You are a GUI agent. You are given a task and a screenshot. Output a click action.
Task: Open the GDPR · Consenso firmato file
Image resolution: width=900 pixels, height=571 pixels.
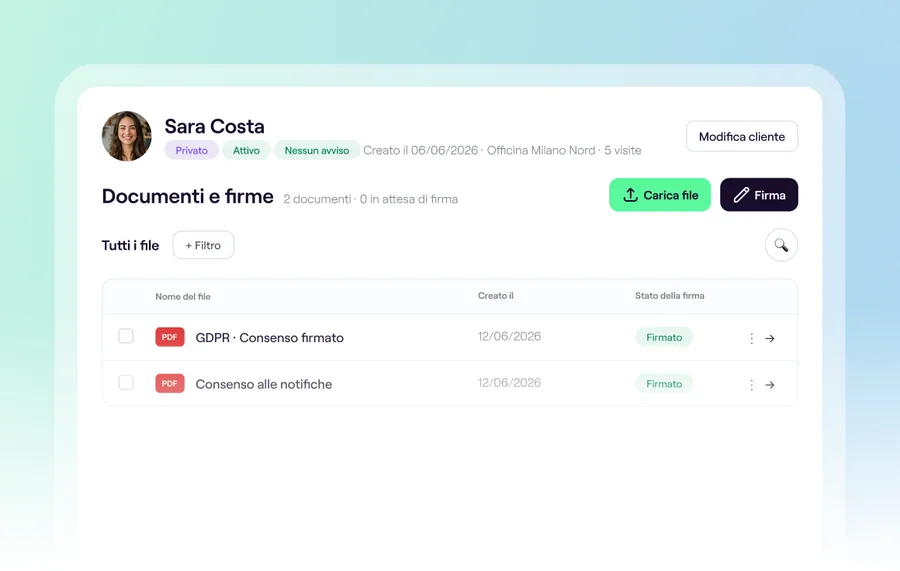coord(270,337)
